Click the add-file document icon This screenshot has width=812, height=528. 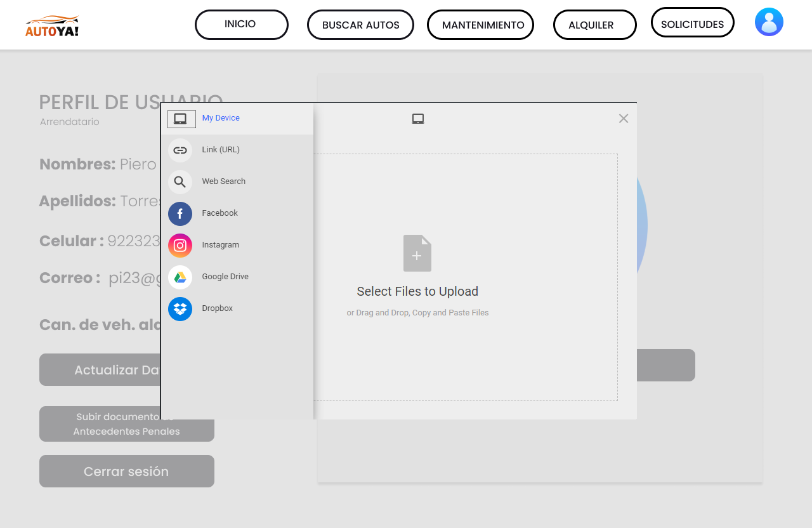[x=417, y=253]
